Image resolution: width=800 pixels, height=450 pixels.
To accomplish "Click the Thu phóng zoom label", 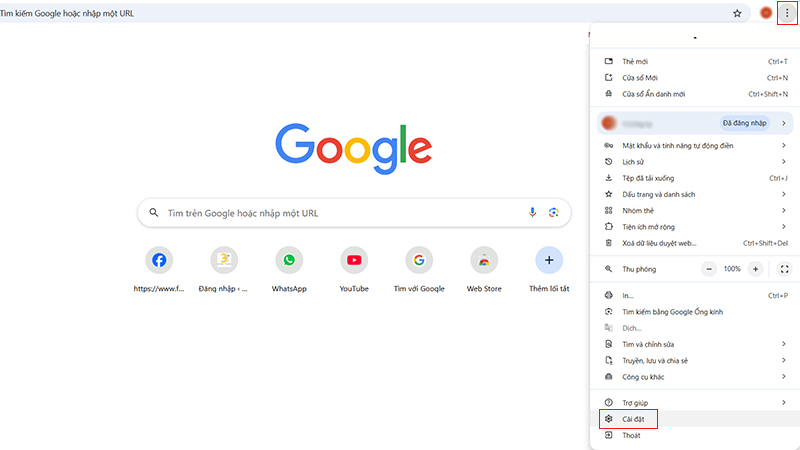I will click(x=639, y=269).
